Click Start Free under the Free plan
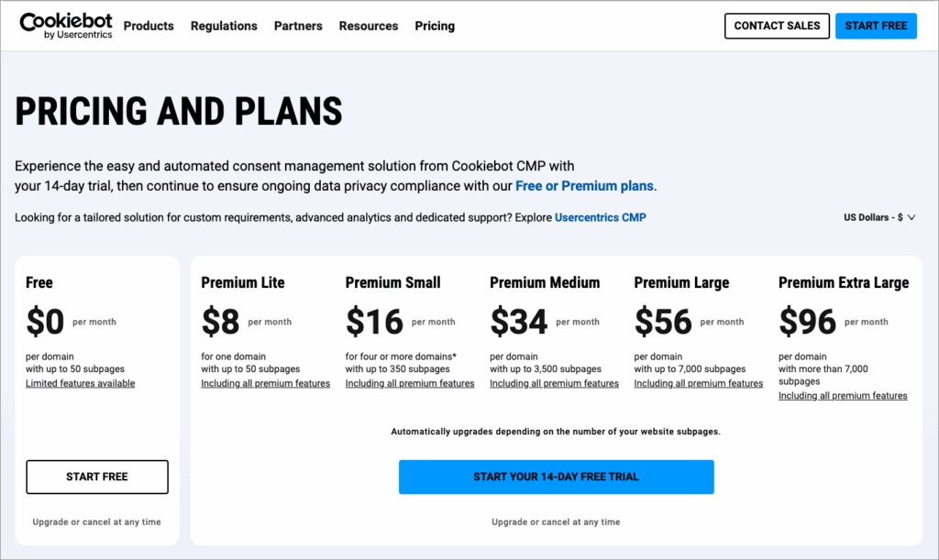The width and height of the screenshot is (939, 560). [97, 477]
